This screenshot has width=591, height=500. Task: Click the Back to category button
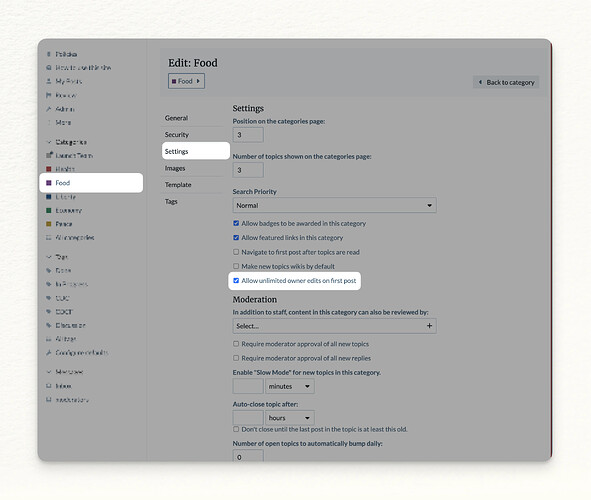[x=506, y=82]
